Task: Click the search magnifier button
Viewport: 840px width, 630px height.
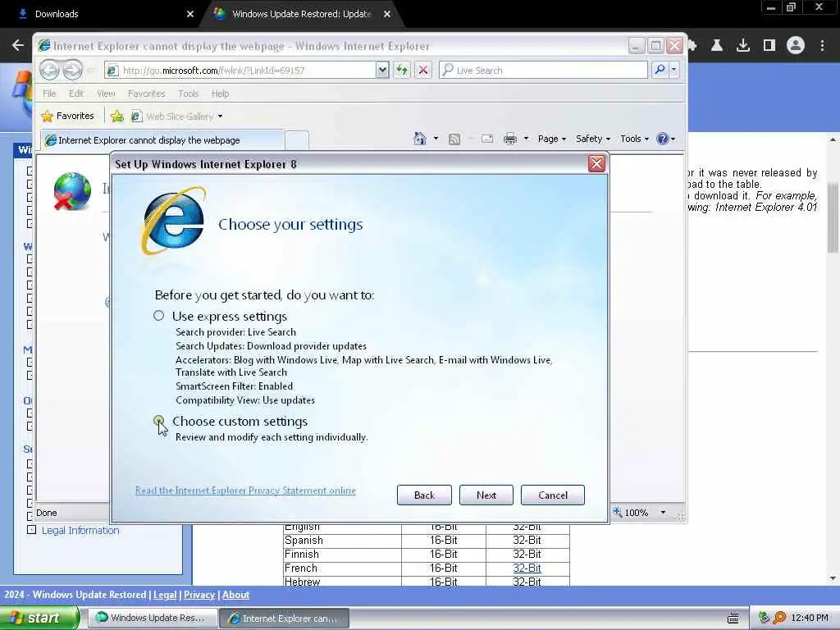Action: click(660, 70)
